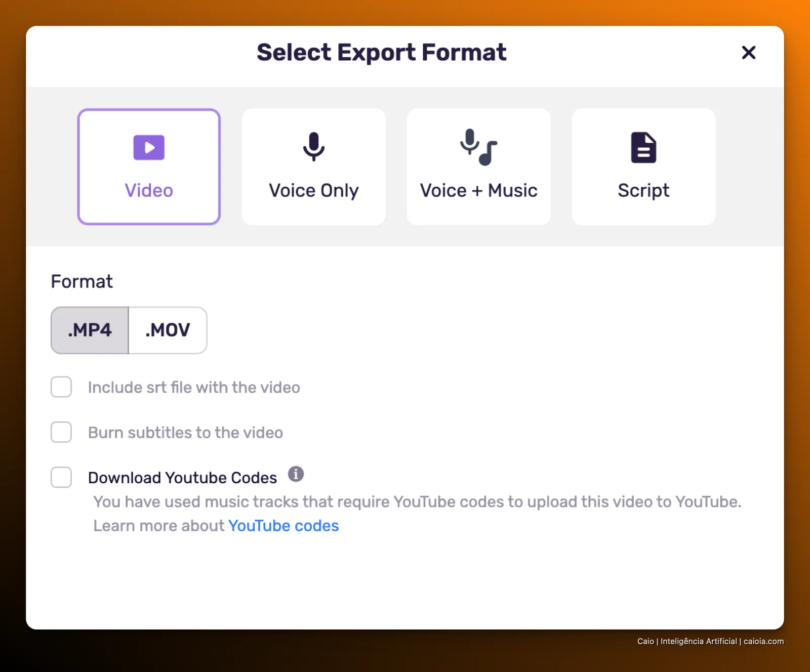Click the Include srt file label text
Viewport: 810px width, 672px height.
point(194,388)
